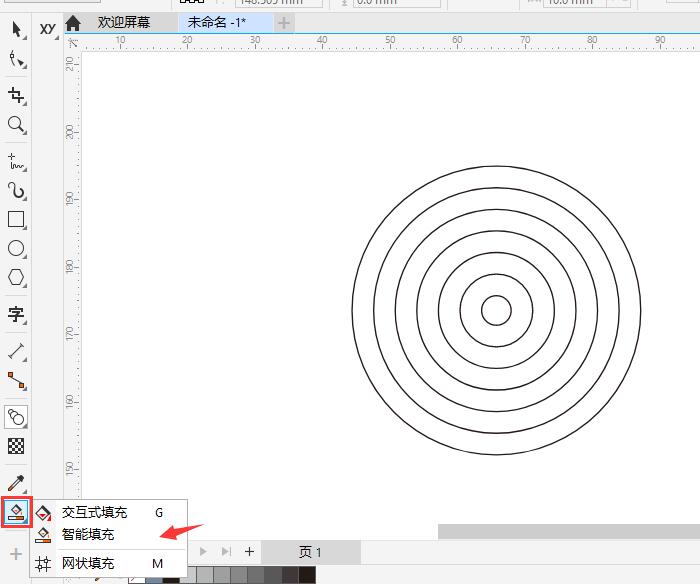Select the Freehand drawing tool
This screenshot has width=700, height=584.
point(16,162)
